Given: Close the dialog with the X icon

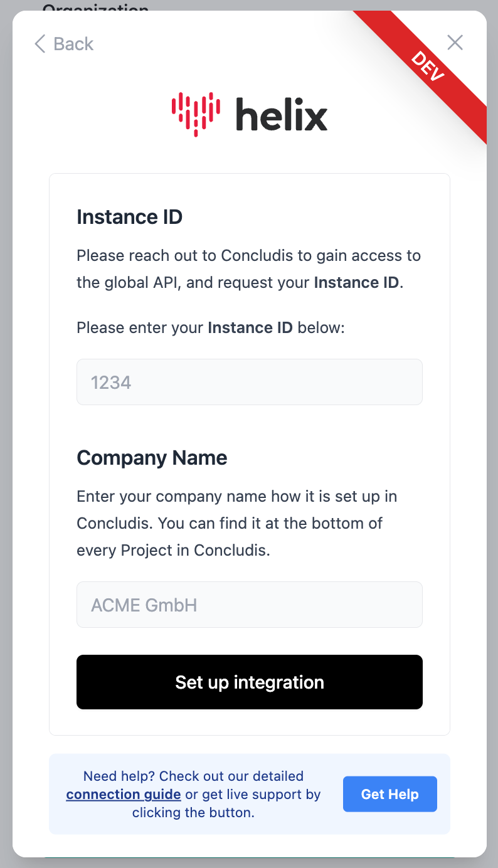Looking at the screenshot, I should (x=455, y=43).
